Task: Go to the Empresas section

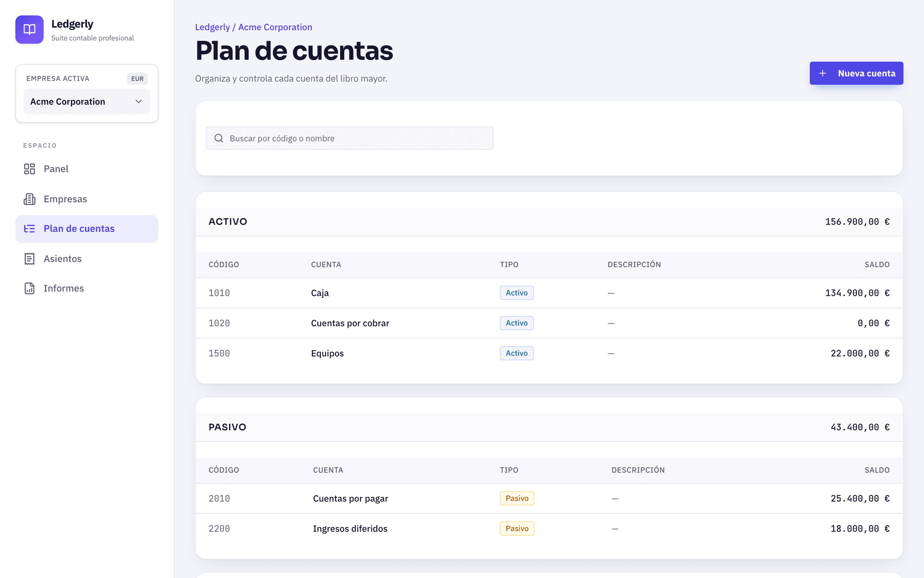Action: coord(87,199)
